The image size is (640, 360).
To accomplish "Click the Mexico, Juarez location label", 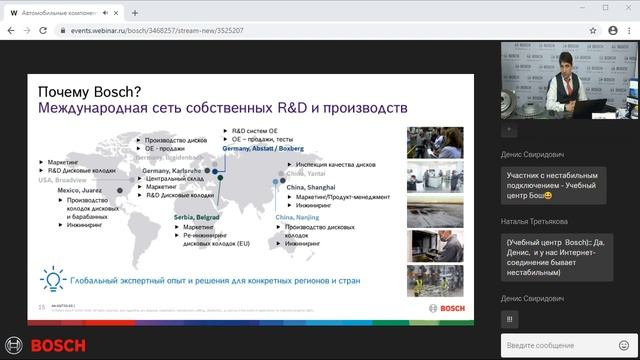I will [80, 190].
